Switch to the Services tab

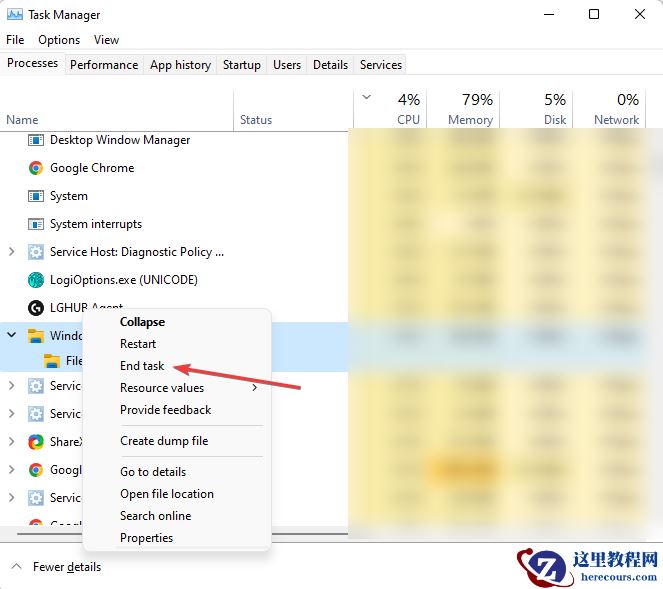click(381, 65)
